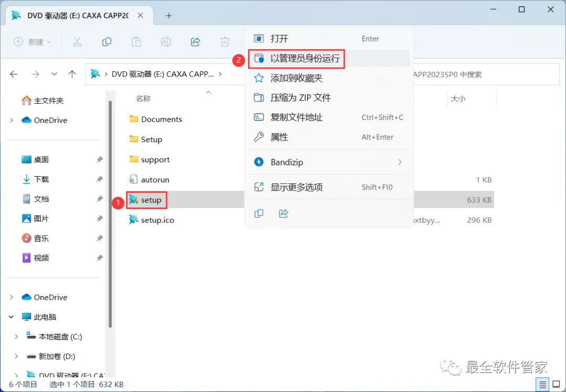Open 属性 (Properties) menu entry

pos(329,137)
